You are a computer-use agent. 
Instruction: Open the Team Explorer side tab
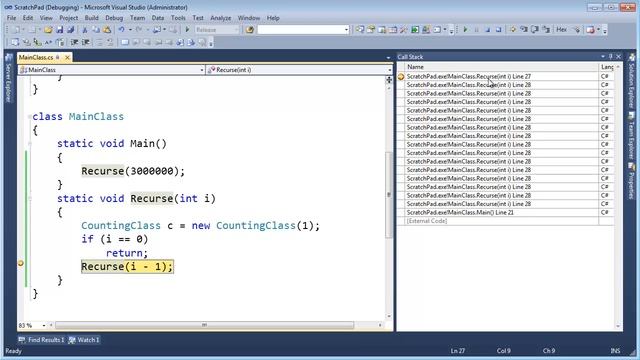(x=632, y=136)
